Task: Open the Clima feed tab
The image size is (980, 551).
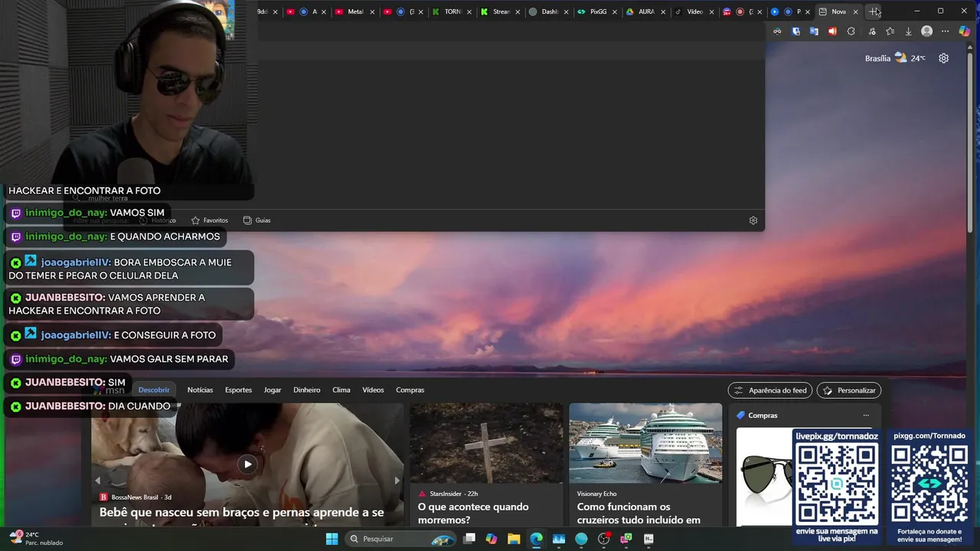Action: [341, 390]
